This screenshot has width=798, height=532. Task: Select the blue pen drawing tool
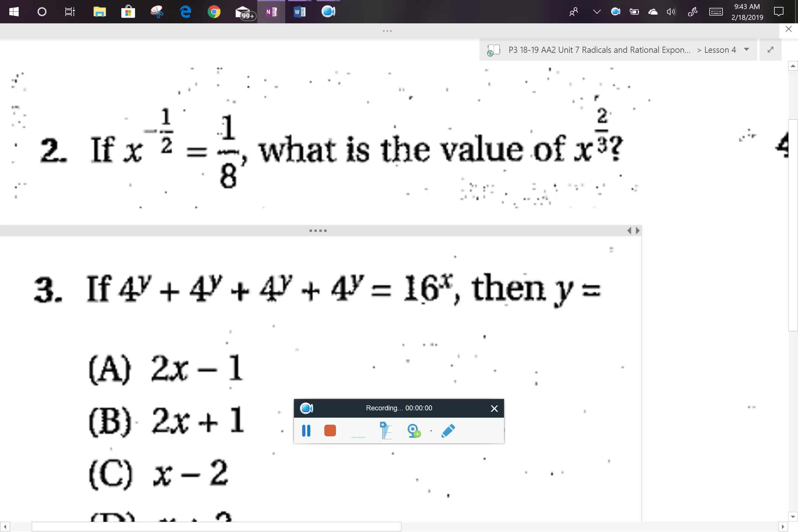(448, 431)
